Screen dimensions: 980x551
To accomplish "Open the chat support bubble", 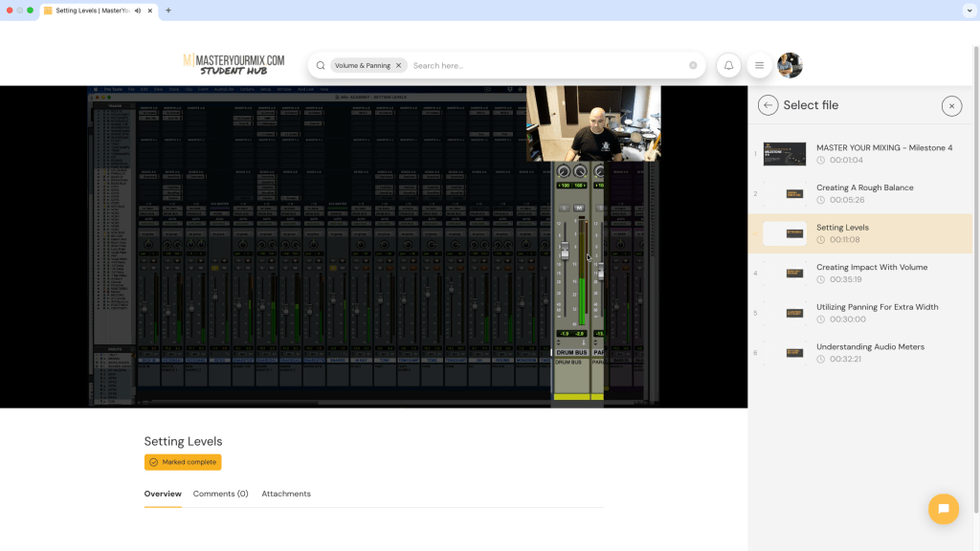I will (943, 509).
